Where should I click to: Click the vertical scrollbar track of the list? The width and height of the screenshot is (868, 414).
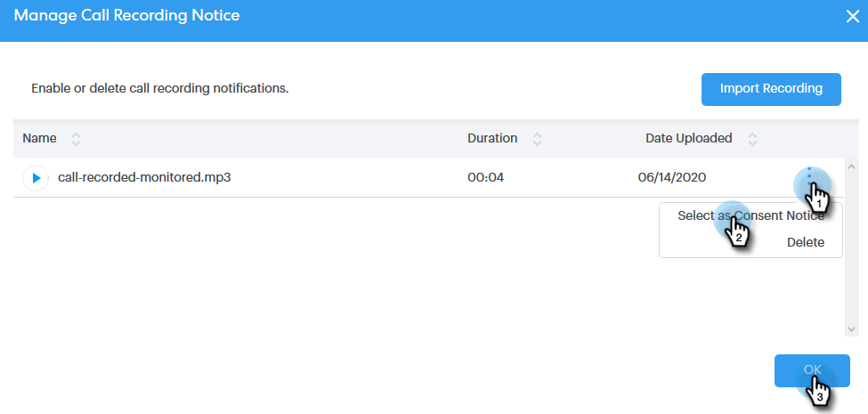click(x=850, y=249)
